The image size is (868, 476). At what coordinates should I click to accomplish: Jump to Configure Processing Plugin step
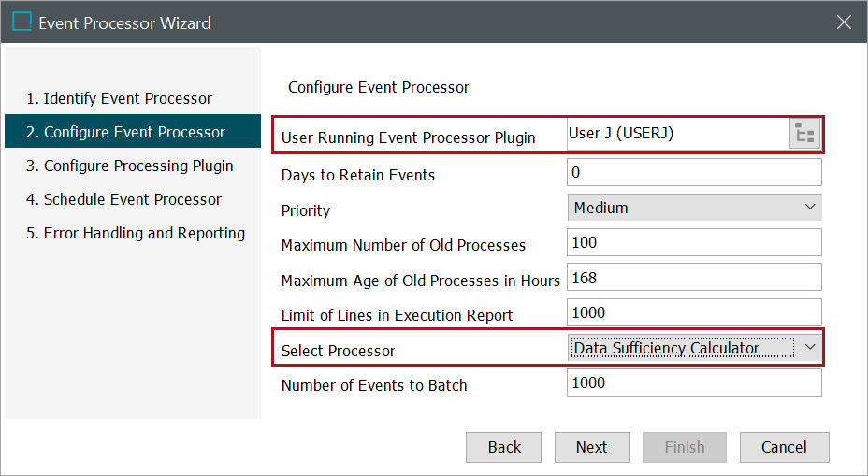138,166
